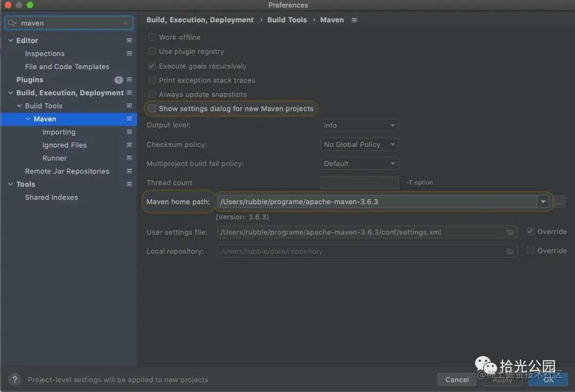The image size is (575, 392).
Task: Click the project settings icon next to Maven breadcrumb
Action: (354, 20)
